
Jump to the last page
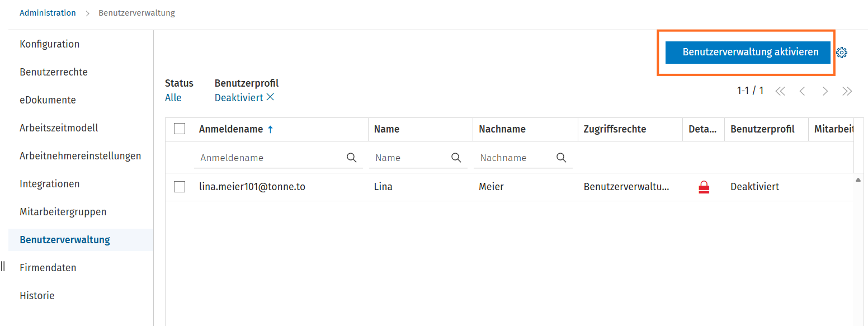pos(847,91)
